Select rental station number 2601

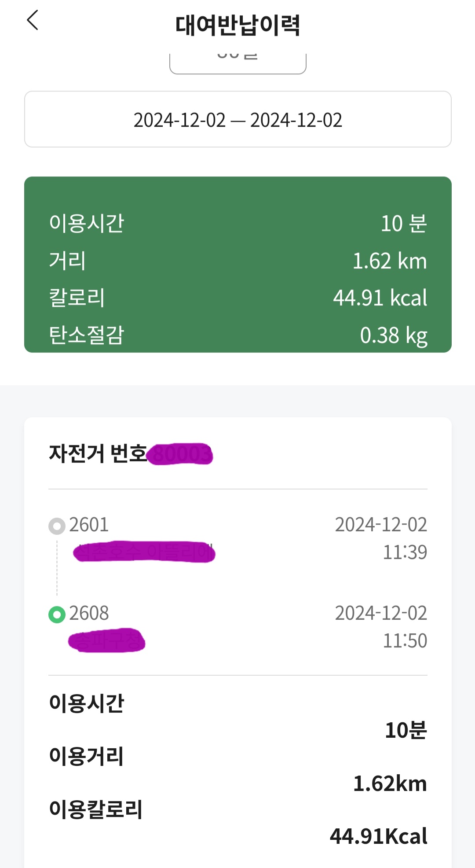point(89,525)
